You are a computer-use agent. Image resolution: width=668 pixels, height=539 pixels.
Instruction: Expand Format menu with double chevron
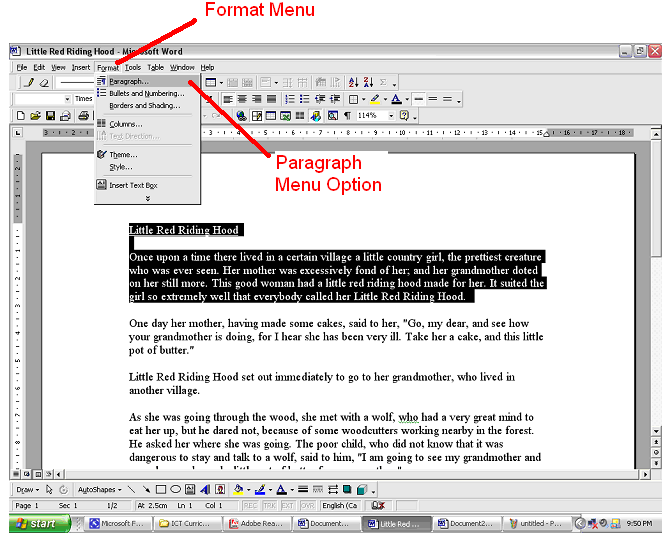point(148,198)
